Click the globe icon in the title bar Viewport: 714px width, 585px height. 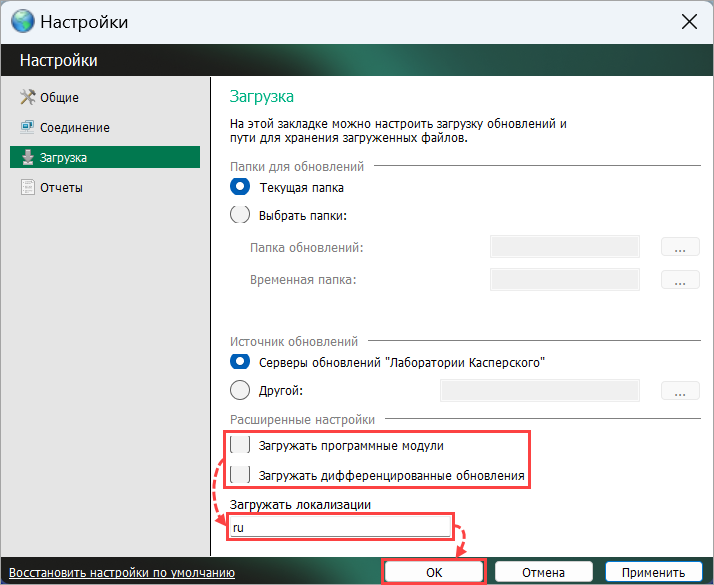(x=23, y=21)
